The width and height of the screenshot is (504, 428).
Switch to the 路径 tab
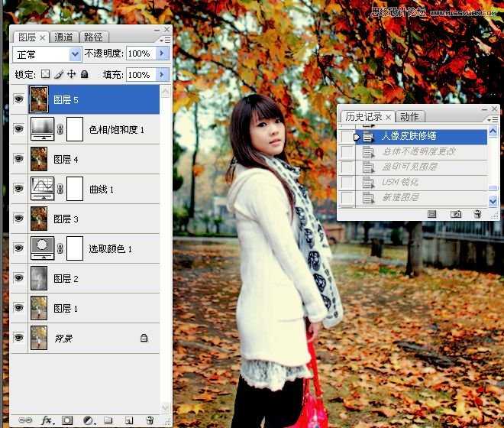click(93, 37)
